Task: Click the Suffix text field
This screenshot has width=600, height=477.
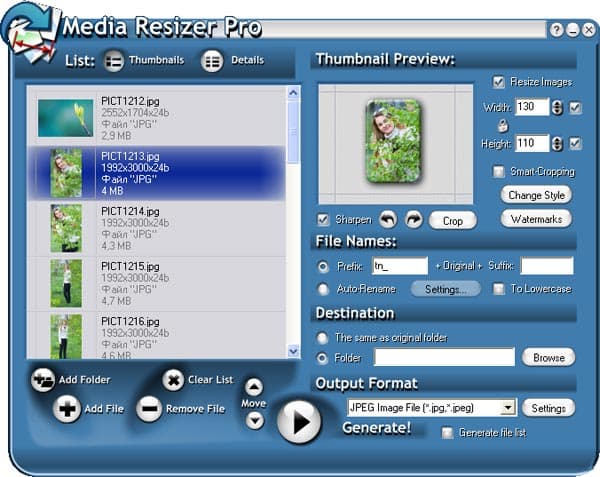Action: 547,266
